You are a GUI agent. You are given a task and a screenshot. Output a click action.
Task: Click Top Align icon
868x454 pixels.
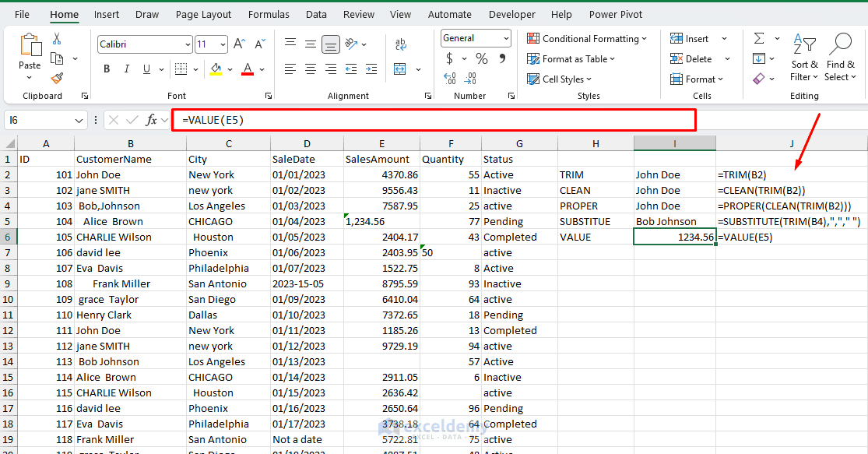[290, 44]
